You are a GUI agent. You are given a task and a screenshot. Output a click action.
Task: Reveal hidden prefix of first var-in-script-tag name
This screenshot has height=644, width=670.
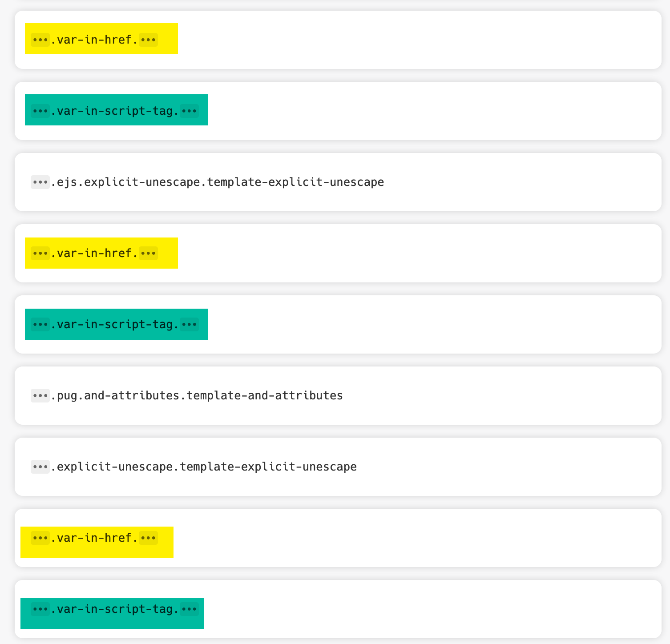(40, 110)
